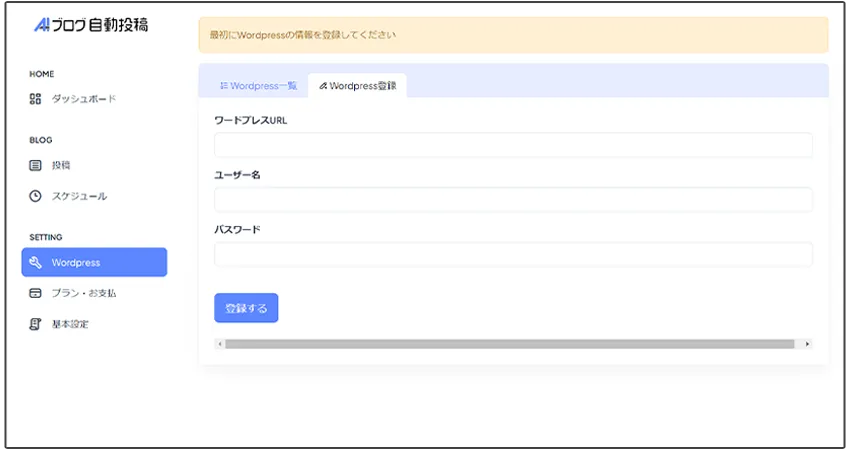The image size is (850, 450).
Task: Click the AI ブログ自動投稿 logo
Action: tap(90, 26)
